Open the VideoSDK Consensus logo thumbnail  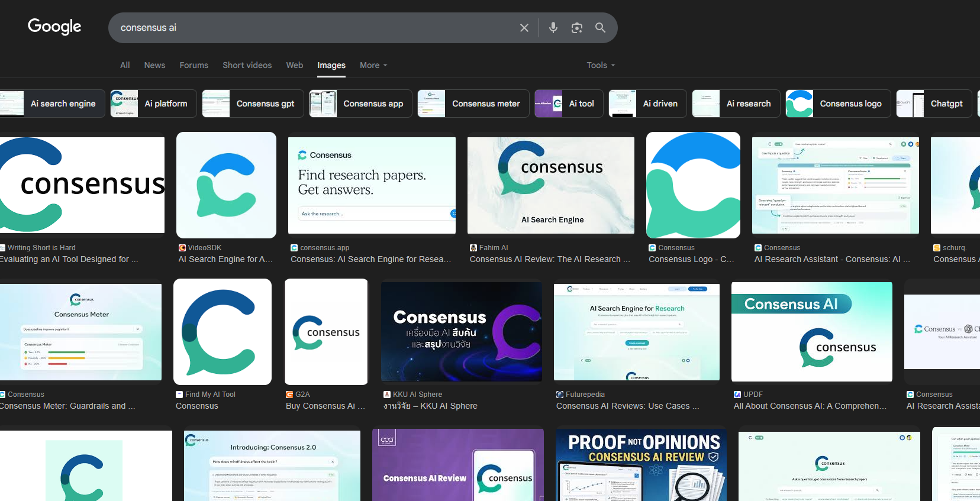pos(226,185)
